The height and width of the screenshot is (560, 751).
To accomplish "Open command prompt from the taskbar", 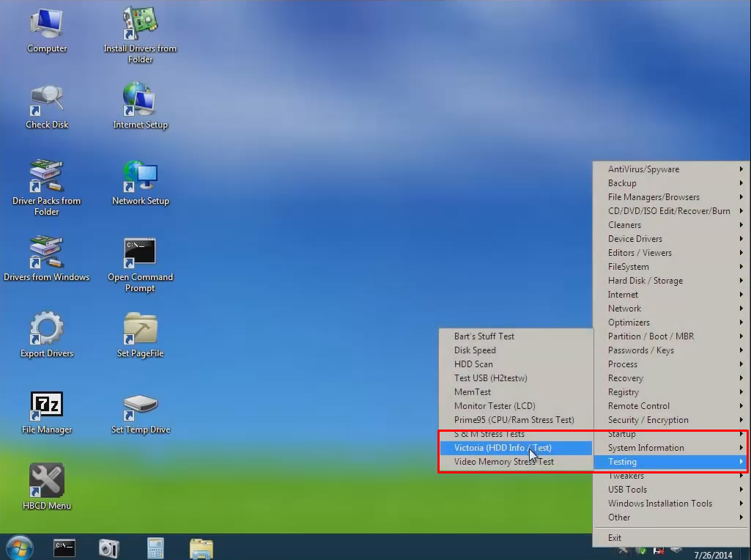I will pos(64,548).
